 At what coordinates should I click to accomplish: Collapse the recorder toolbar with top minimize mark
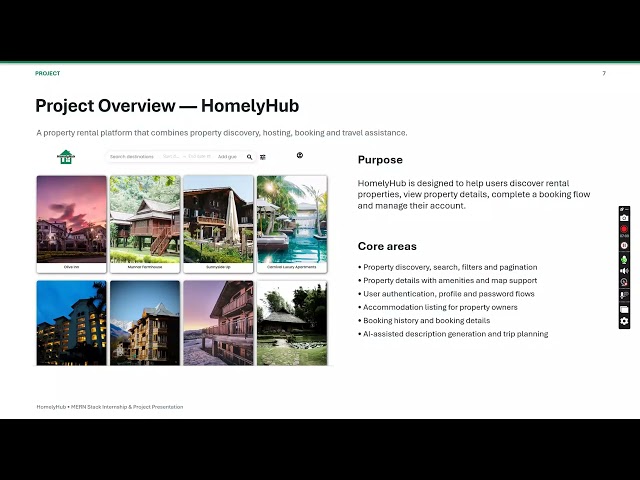627,209
